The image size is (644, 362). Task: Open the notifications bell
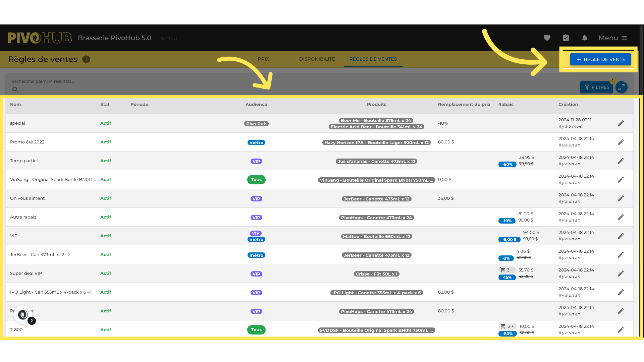[585, 38]
